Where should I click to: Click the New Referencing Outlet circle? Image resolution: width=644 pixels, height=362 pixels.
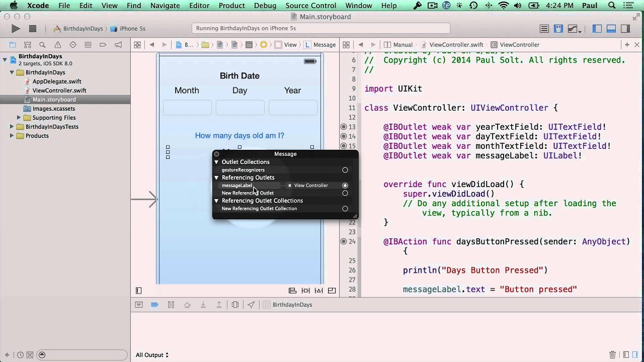tap(345, 193)
